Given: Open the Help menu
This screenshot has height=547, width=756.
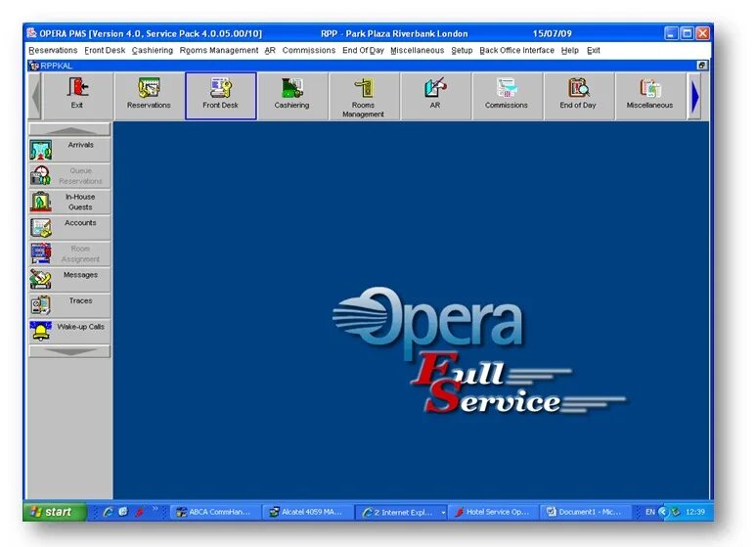Looking at the screenshot, I should pyautogui.click(x=570, y=50).
